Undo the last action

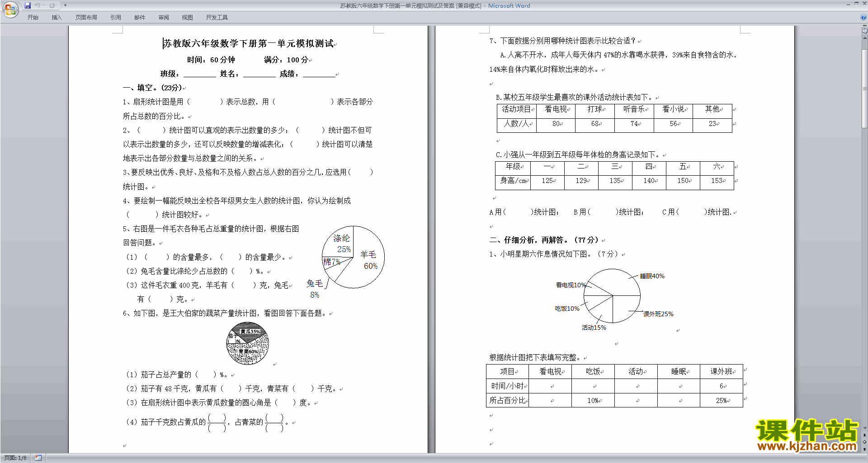coord(38,5)
